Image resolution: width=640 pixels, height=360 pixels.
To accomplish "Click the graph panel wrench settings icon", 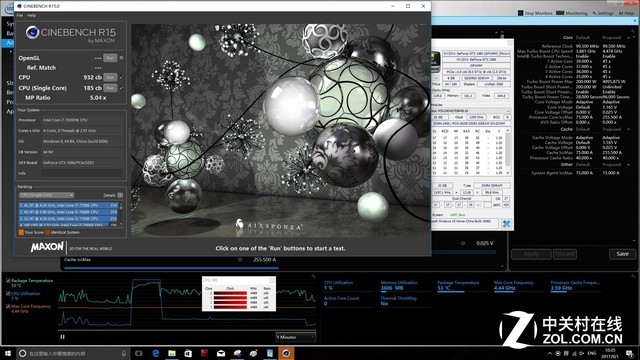I will click(313, 276).
